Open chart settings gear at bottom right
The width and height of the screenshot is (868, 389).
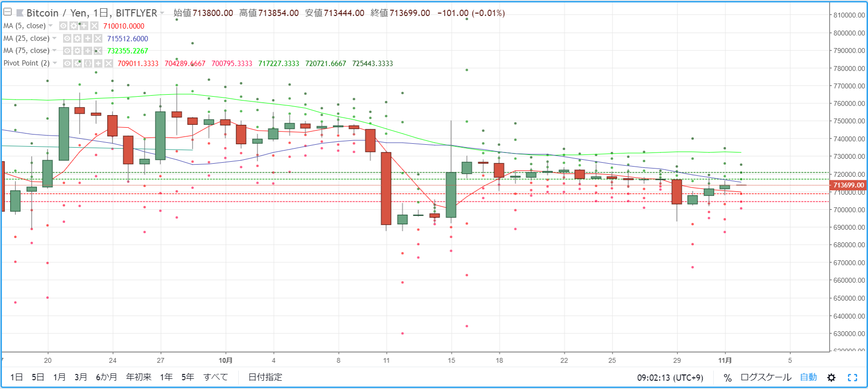tap(831, 377)
